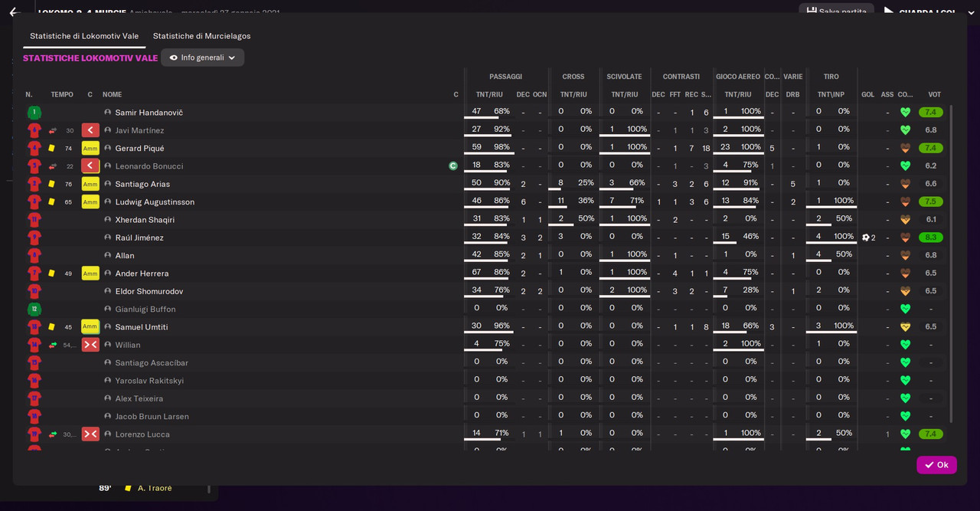Click the yellow Amm badge in Santiago Arias's row

pyautogui.click(x=90, y=184)
